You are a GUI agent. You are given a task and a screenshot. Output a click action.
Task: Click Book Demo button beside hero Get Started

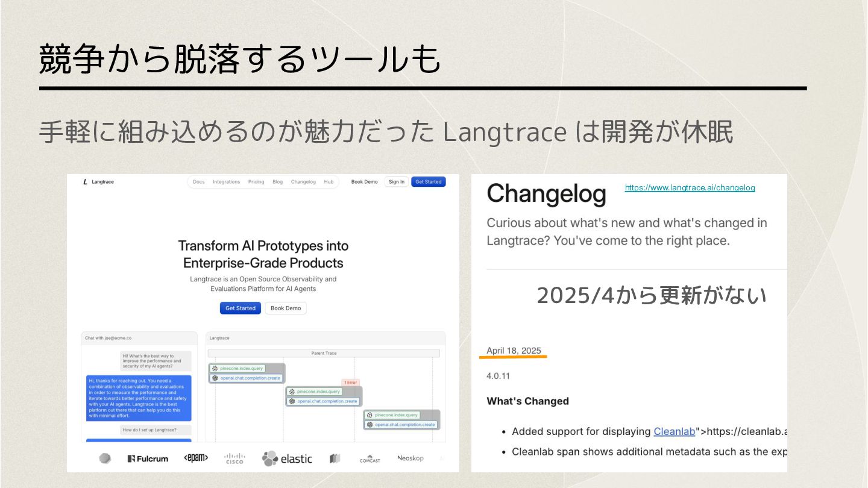point(286,308)
